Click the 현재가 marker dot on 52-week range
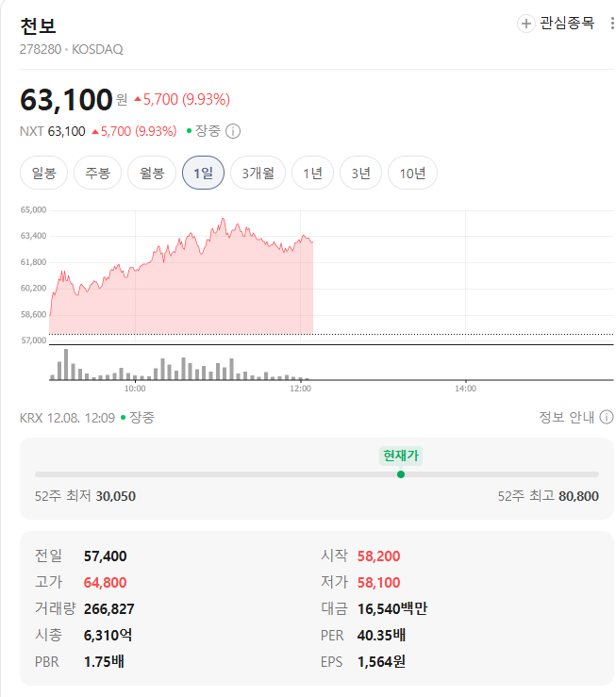Image resolution: width=616 pixels, height=697 pixels. [400, 474]
